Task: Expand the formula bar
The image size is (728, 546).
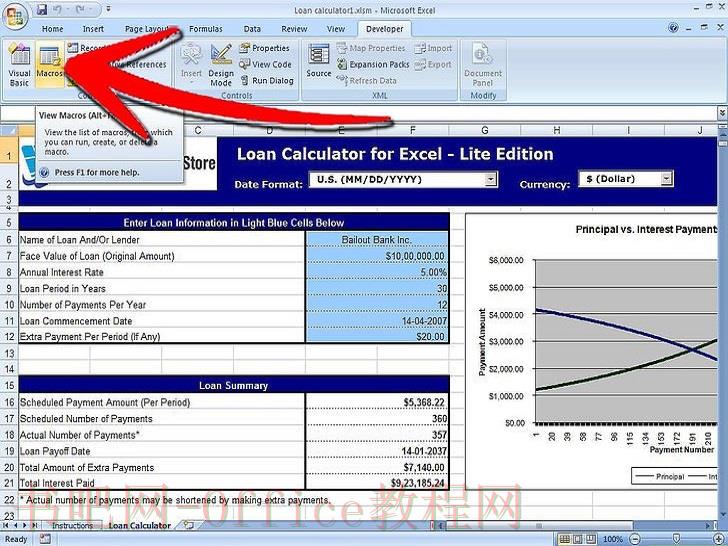Action: [722, 113]
